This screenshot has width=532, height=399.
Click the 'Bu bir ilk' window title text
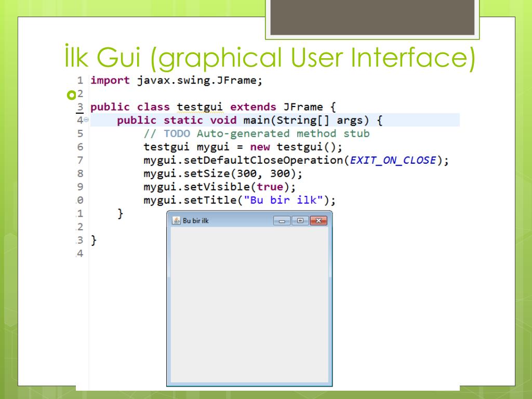coord(196,221)
